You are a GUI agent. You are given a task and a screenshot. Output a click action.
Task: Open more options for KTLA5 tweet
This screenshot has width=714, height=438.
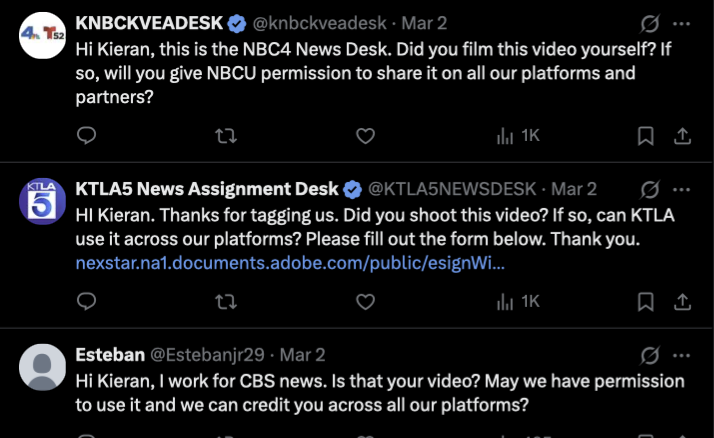[x=681, y=189]
